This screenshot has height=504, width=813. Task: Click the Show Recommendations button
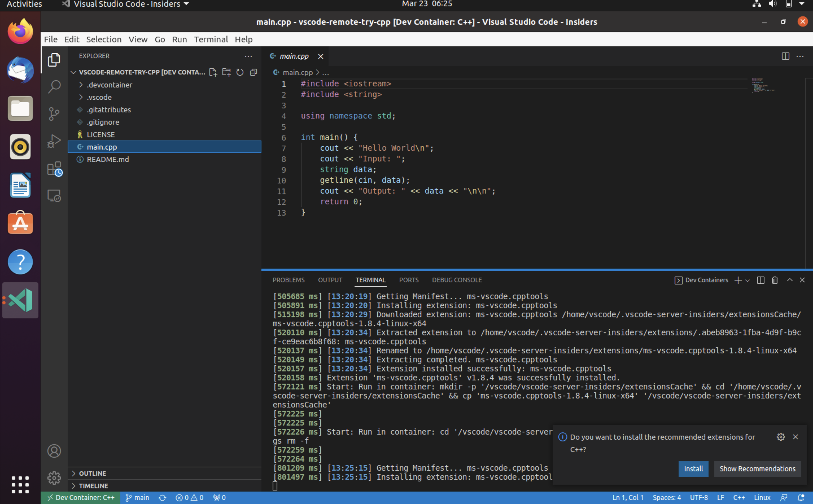coord(757,469)
